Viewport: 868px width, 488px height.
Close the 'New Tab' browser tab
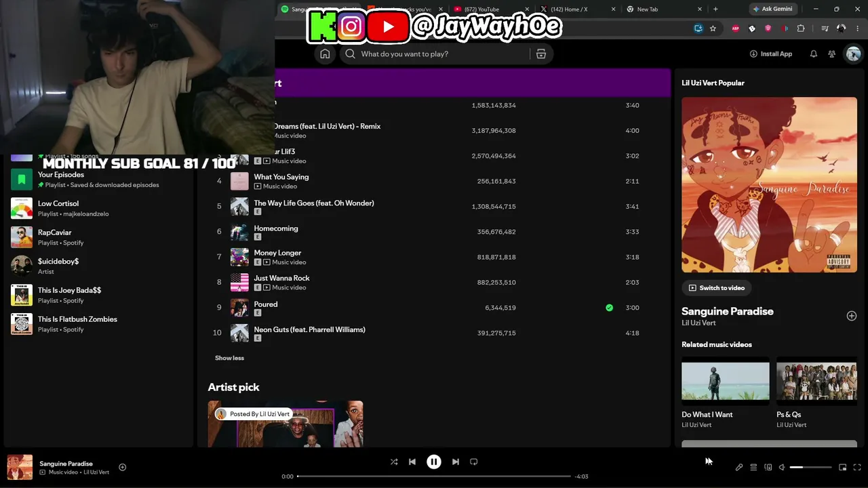tap(700, 9)
